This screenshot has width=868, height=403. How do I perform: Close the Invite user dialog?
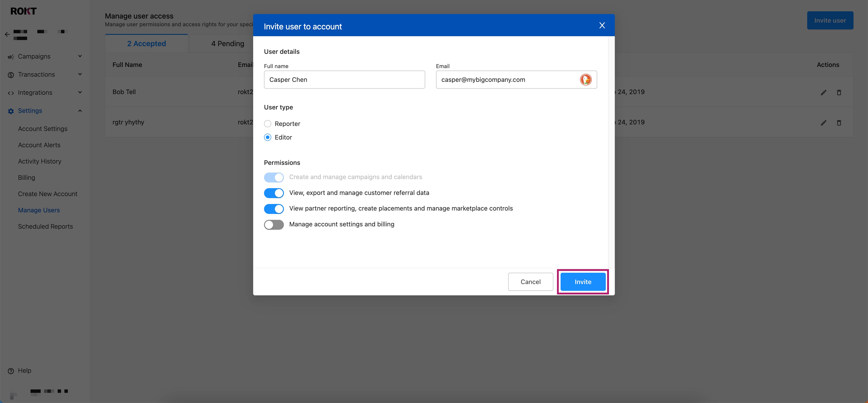click(602, 25)
